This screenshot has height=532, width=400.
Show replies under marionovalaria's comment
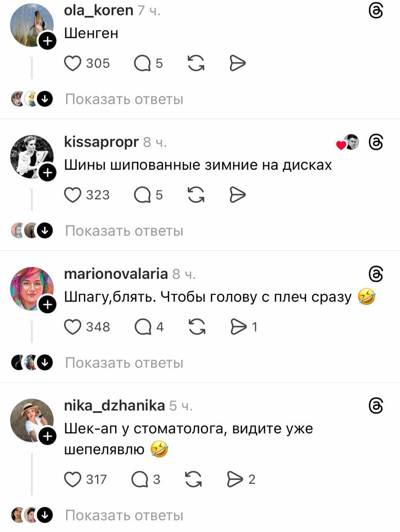coord(124,363)
